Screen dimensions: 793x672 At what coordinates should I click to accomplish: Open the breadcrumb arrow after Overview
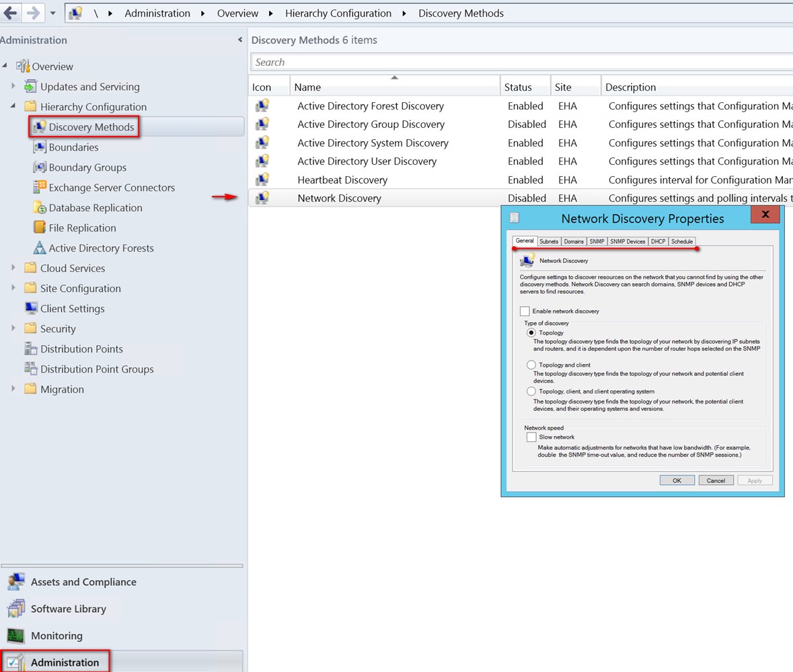point(270,13)
